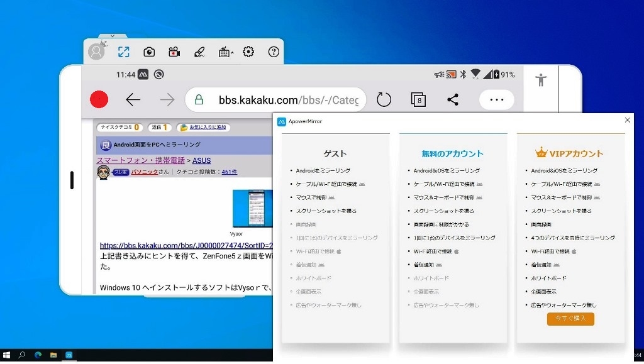Open Windows taskbar search
644x364 pixels.
pyautogui.click(x=22, y=355)
